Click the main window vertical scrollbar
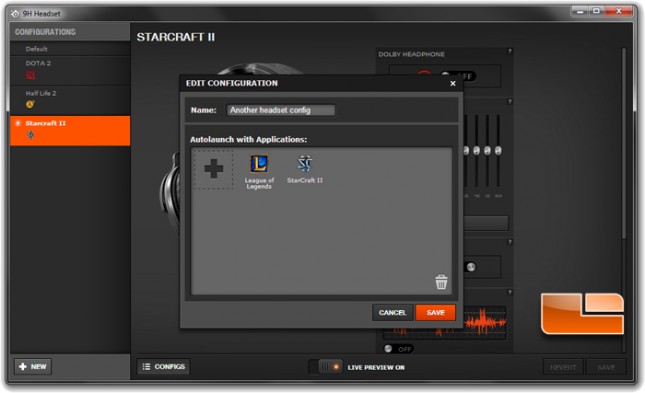 click(624, 143)
